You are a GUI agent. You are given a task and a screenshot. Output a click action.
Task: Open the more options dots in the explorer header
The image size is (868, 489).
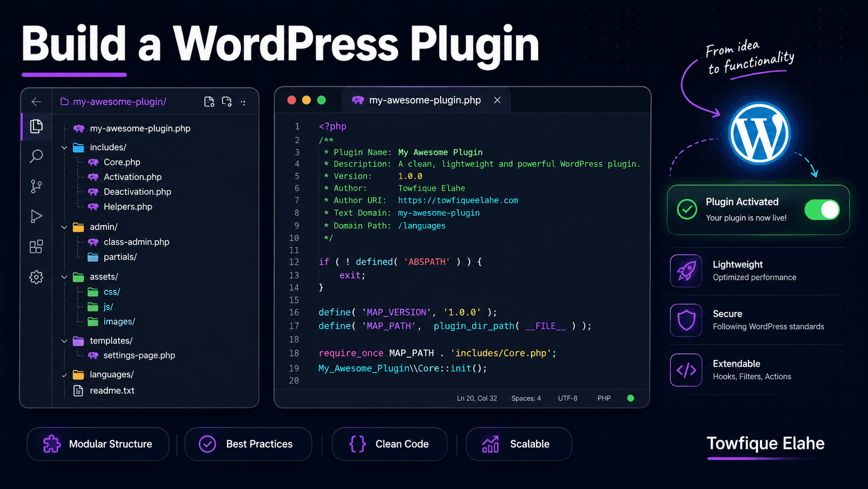243,102
